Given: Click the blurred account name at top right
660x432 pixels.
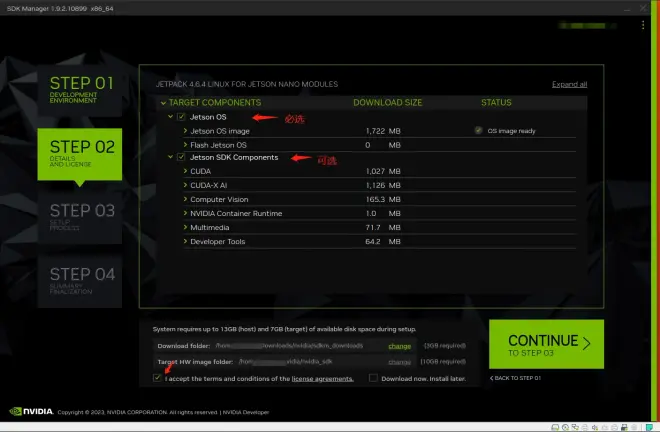Looking at the screenshot, I should (x=588, y=26).
